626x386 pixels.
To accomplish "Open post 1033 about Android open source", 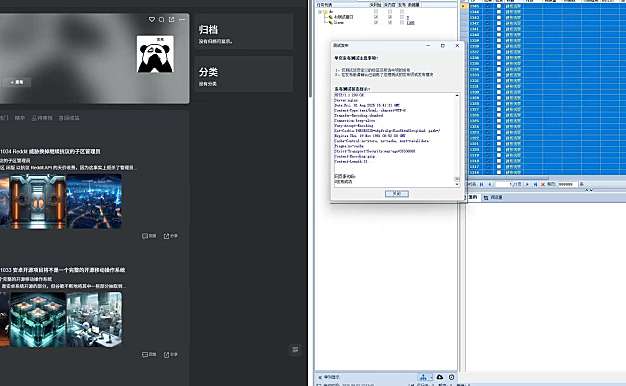I will coord(63,270).
